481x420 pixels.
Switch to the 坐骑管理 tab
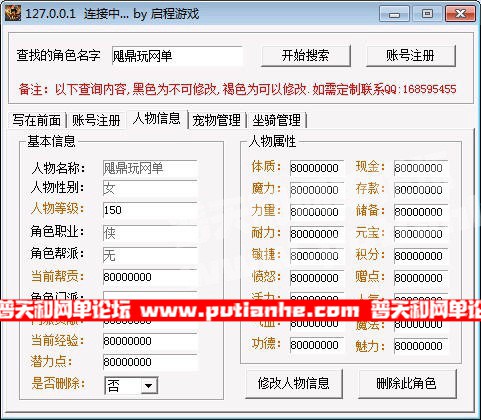(x=276, y=120)
